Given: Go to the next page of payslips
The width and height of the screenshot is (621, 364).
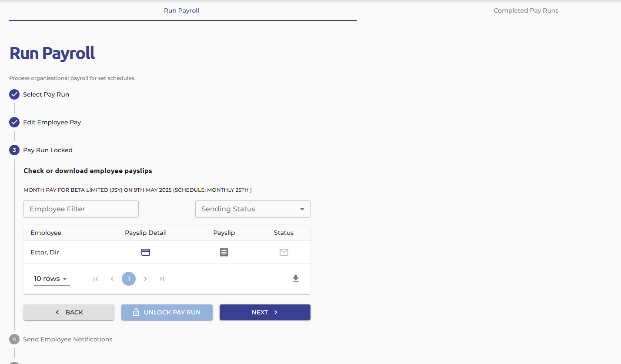Looking at the screenshot, I should (145, 279).
